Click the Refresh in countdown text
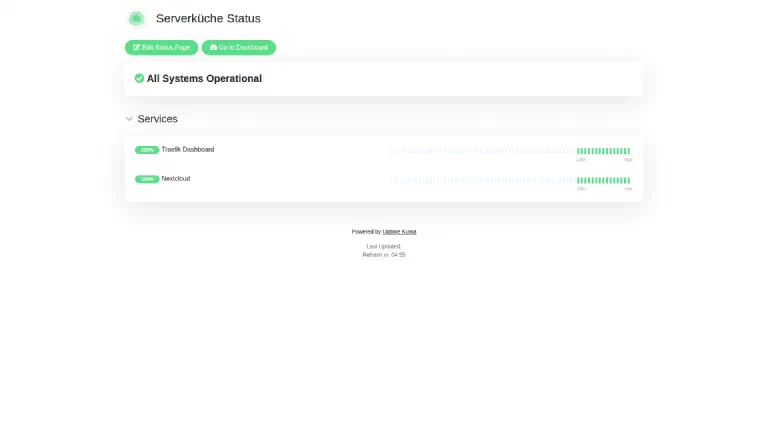 (x=384, y=255)
